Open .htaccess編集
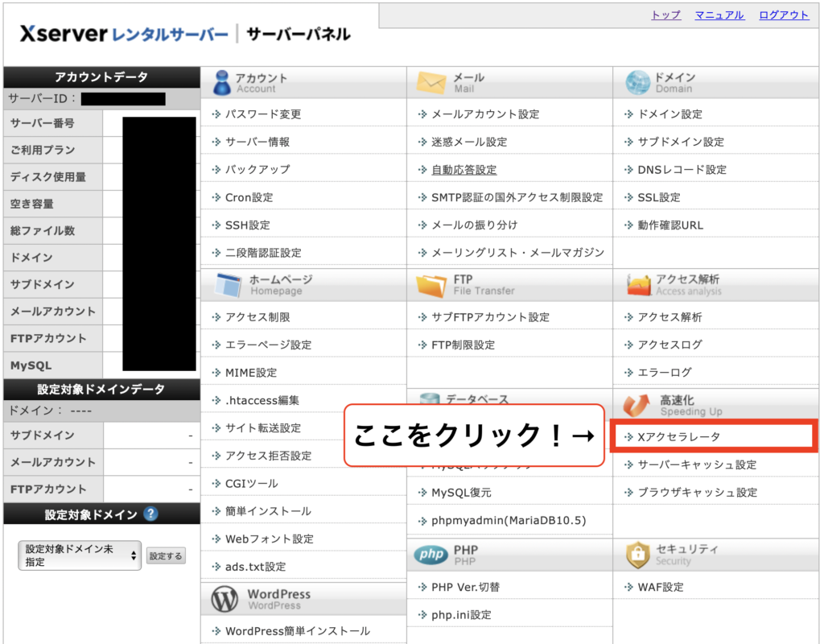Screen dimensions: 824x644 262,400
